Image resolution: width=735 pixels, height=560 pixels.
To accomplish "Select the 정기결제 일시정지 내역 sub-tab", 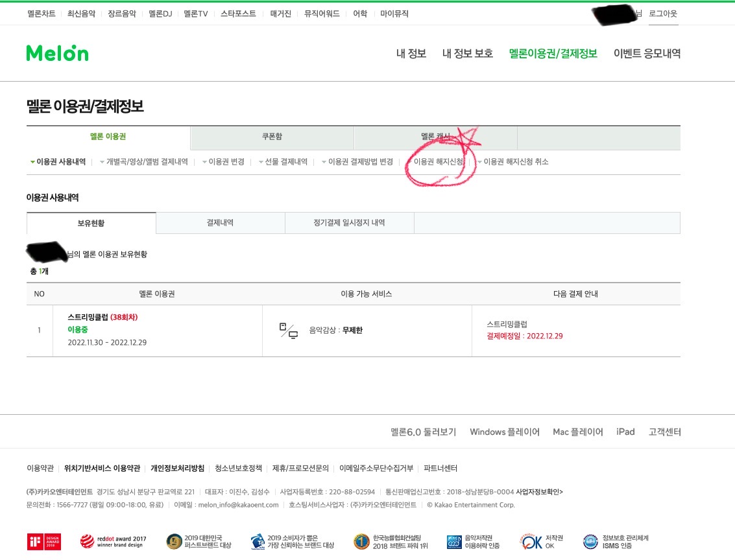I will point(349,223).
